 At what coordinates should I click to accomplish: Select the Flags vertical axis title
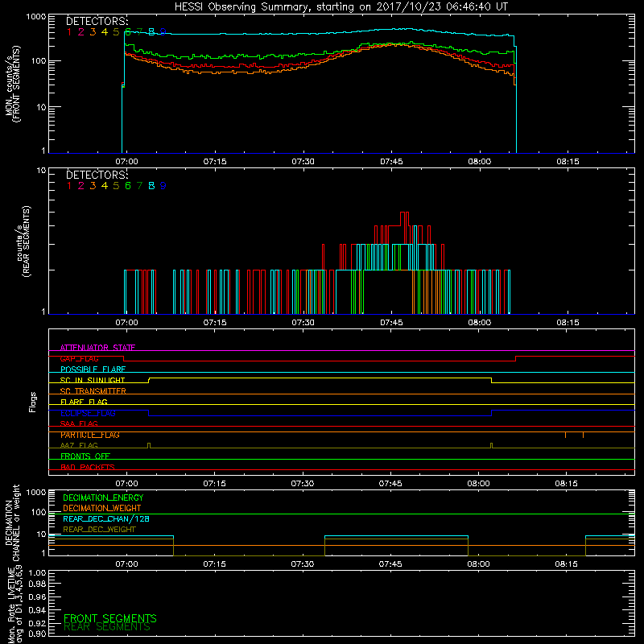[x=33, y=402]
